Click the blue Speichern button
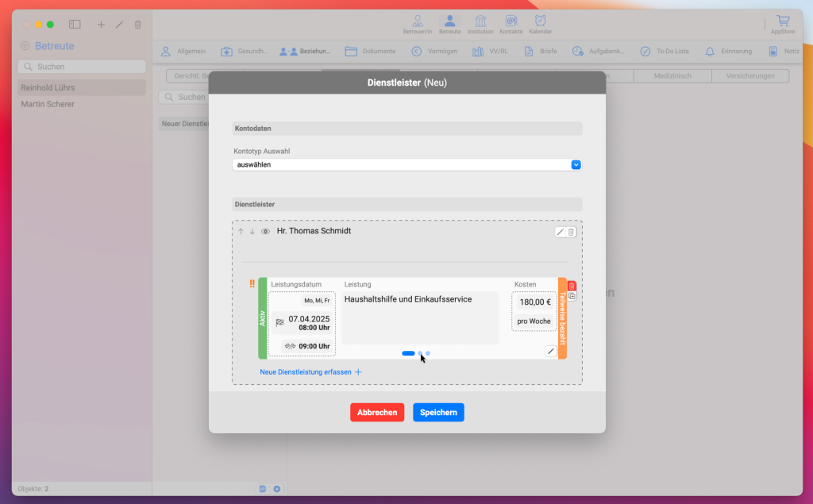This screenshot has width=813, height=504. click(438, 412)
